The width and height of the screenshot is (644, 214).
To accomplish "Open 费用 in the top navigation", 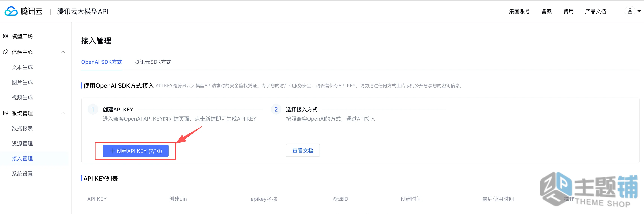I will [x=568, y=11].
